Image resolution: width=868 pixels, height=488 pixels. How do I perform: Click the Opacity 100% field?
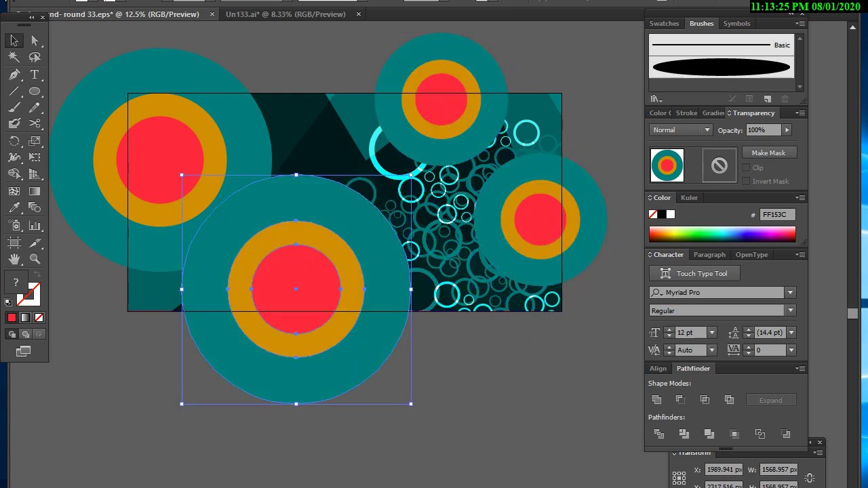tap(764, 130)
